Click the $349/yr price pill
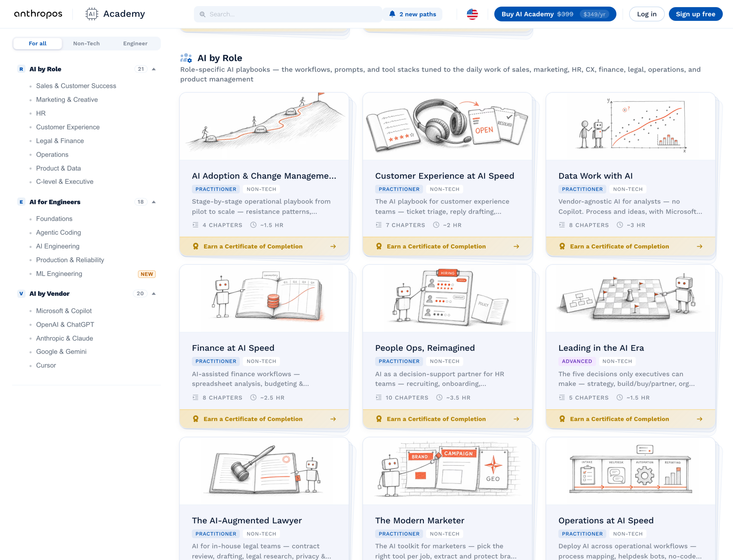 click(594, 14)
